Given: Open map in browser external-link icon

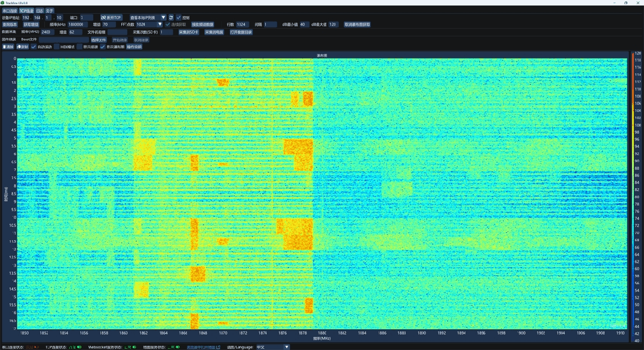Looking at the screenshot, I should [218, 347].
